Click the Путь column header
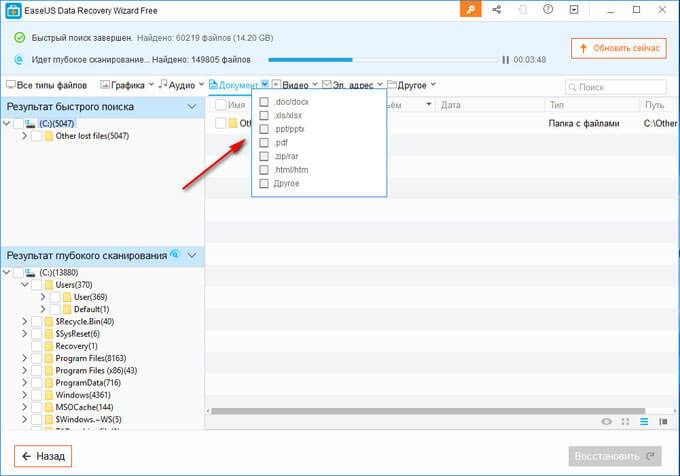The height and width of the screenshot is (476, 680). point(654,105)
